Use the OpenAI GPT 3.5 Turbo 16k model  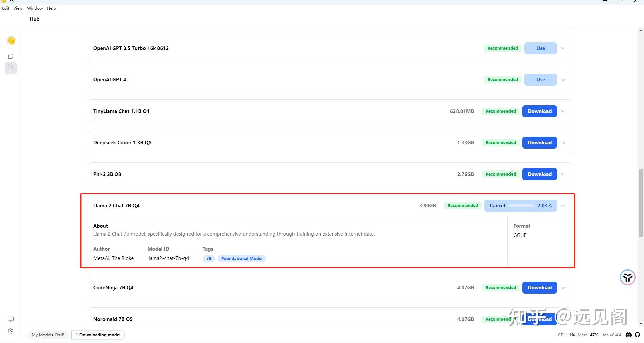click(540, 48)
